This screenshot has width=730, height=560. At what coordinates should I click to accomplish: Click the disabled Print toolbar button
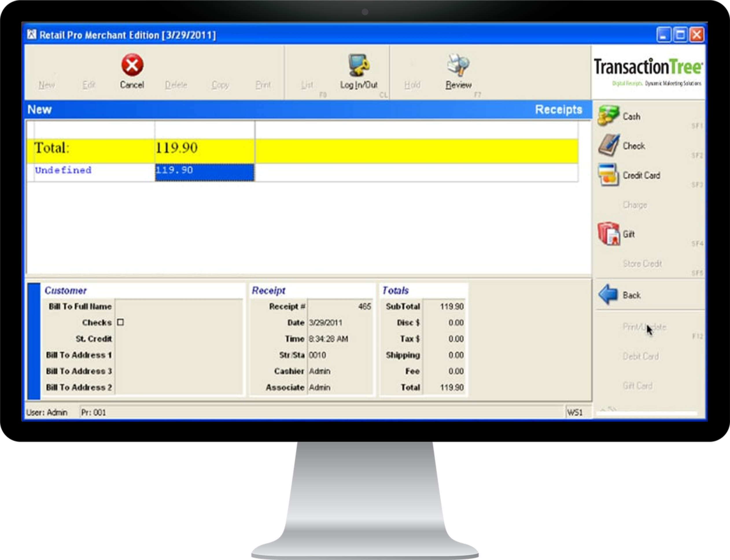263,85
